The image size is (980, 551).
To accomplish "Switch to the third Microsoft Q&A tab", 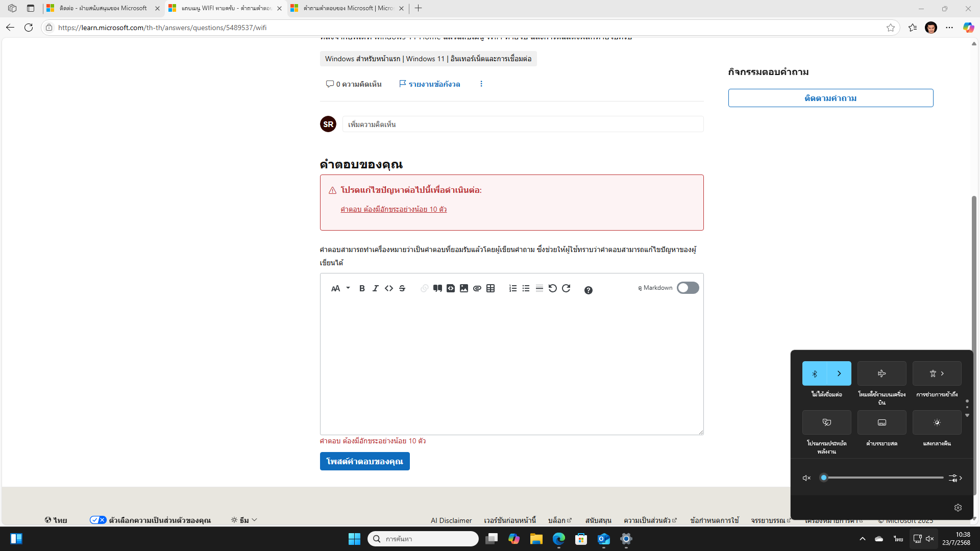I will [x=347, y=8].
